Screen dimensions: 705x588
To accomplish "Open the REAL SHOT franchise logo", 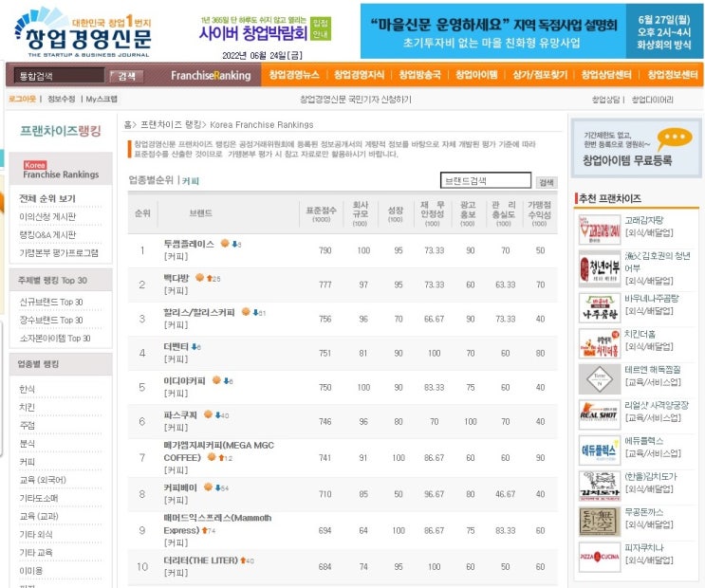I will coord(600,414).
